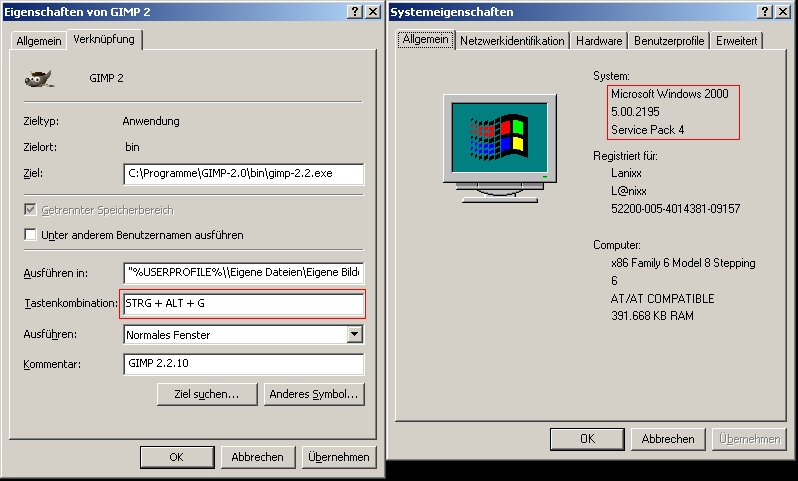Select Allgemein tab in Systemeigenschaften
This screenshot has height=481, width=798.
click(425, 39)
